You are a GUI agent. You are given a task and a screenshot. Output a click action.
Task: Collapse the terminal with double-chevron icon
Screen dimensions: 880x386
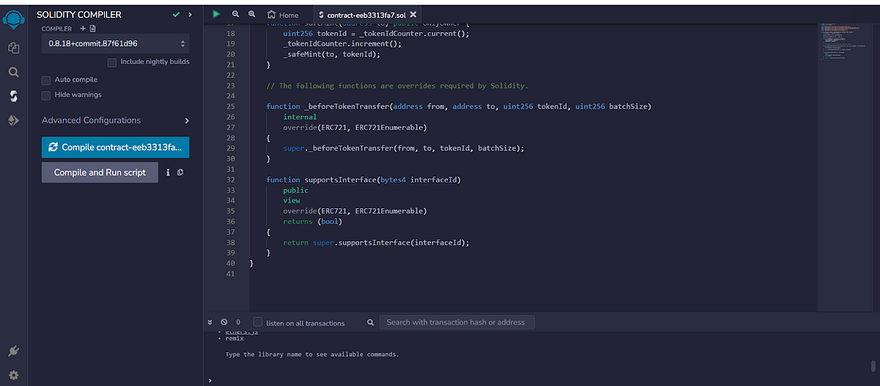tap(210, 322)
